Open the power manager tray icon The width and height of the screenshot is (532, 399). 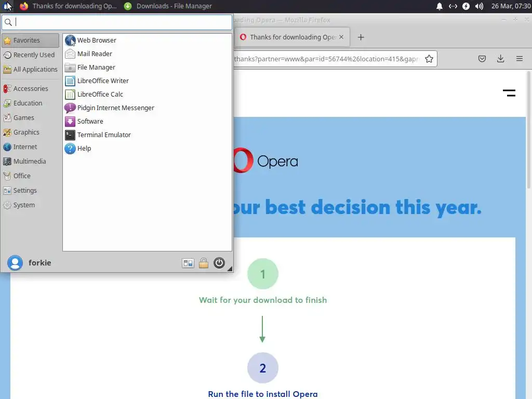466,6
